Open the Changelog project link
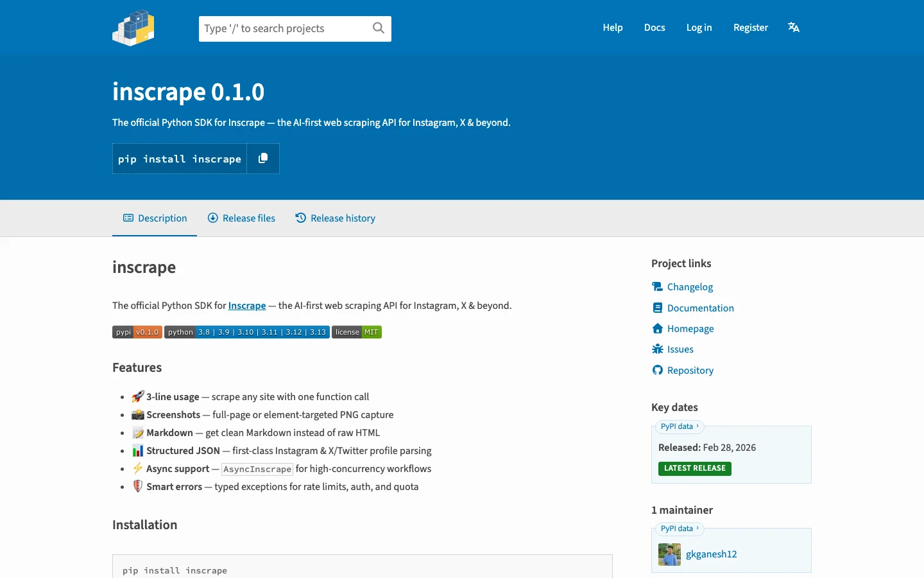924x578 pixels. tap(690, 287)
